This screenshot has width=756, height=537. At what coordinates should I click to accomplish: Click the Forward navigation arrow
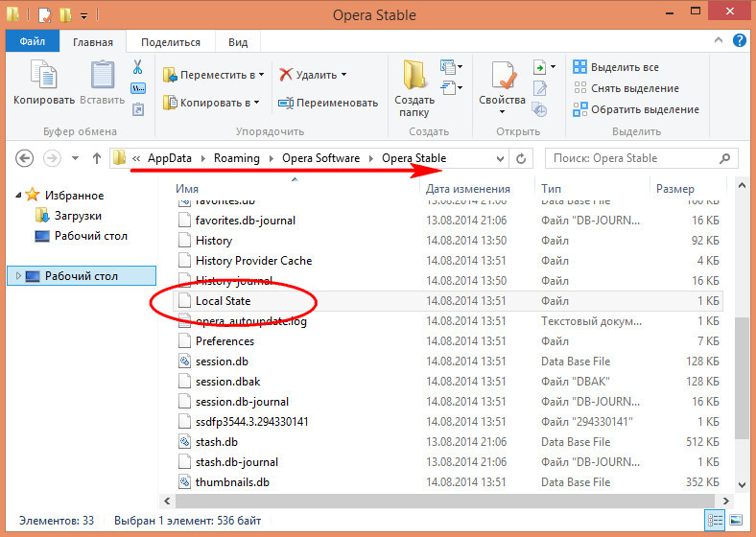point(52,158)
